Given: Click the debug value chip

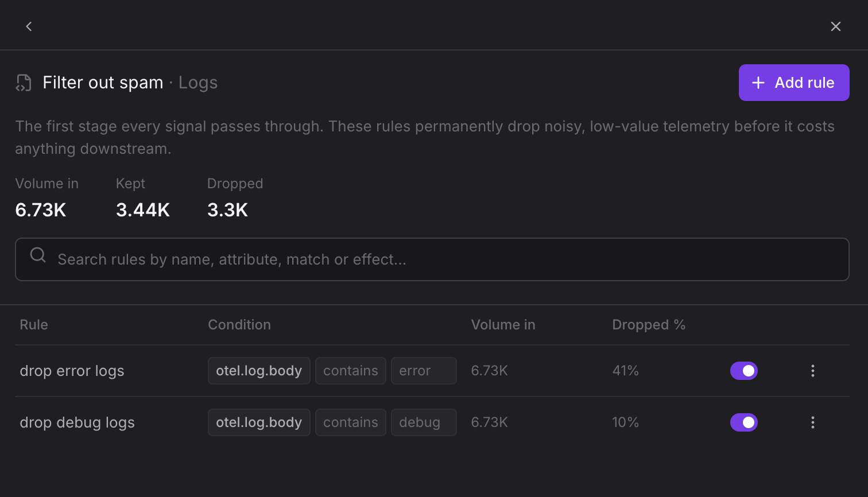Looking at the screenshot, I should [x=424, y=422].
